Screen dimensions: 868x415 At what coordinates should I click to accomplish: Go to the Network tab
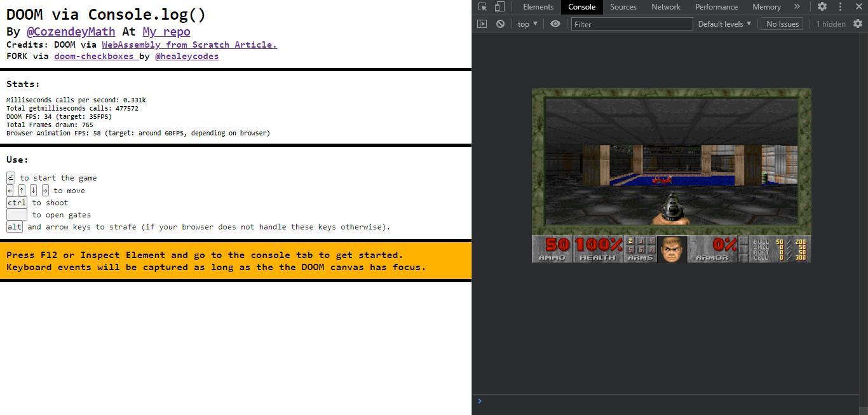point(666,7)
